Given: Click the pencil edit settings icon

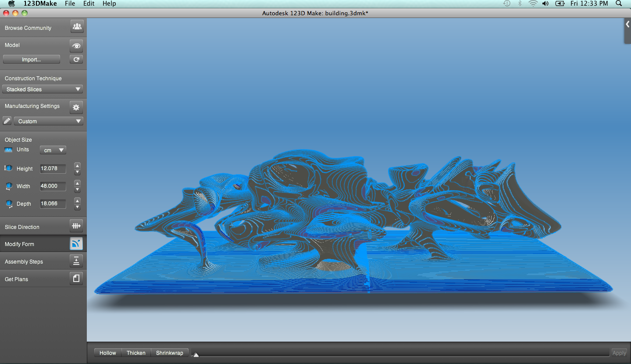Looking at the screenshot, I should [7, 121].
